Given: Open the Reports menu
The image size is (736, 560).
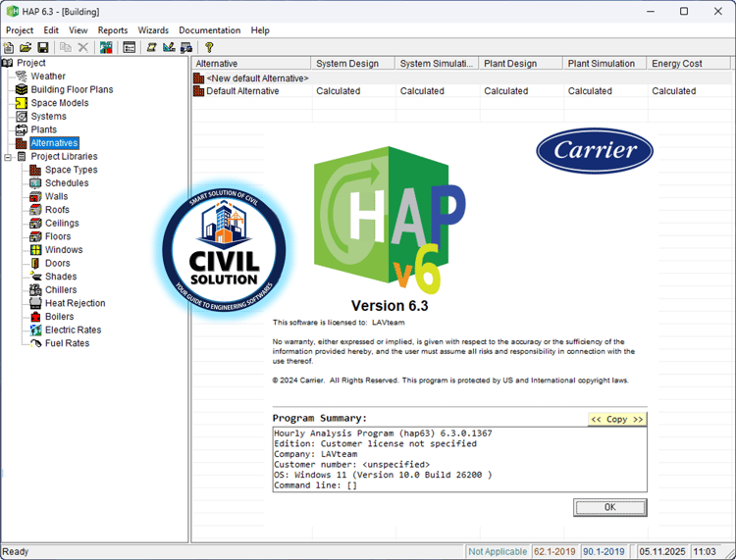Looking at the screenshot, I should [x=113, y=30].
